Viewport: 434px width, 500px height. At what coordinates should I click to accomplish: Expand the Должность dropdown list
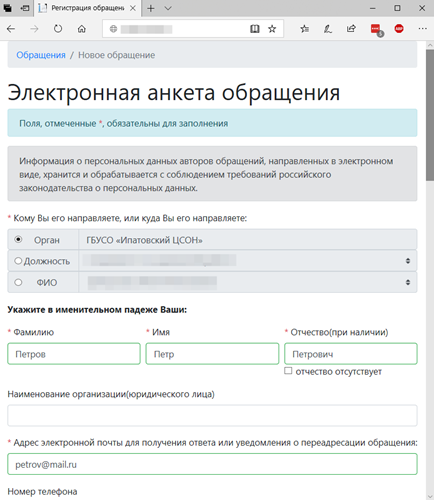click(248, 261)
